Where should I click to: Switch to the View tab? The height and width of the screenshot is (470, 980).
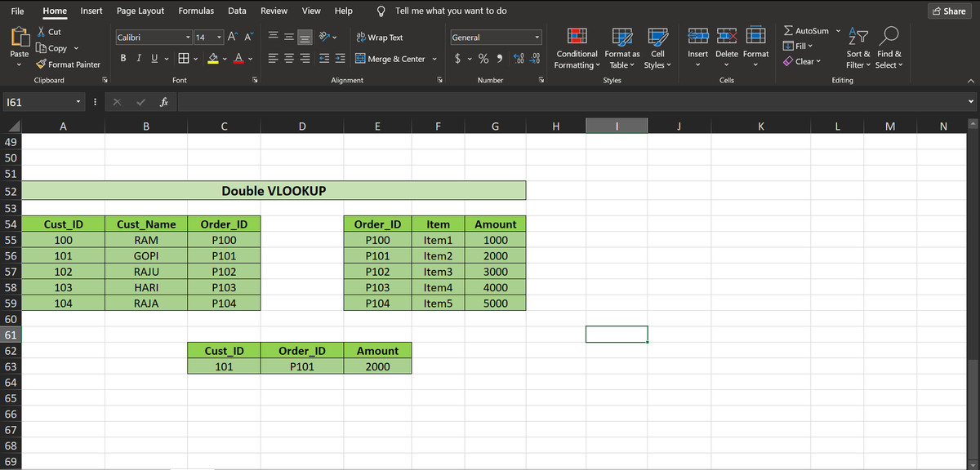point(311,11)
